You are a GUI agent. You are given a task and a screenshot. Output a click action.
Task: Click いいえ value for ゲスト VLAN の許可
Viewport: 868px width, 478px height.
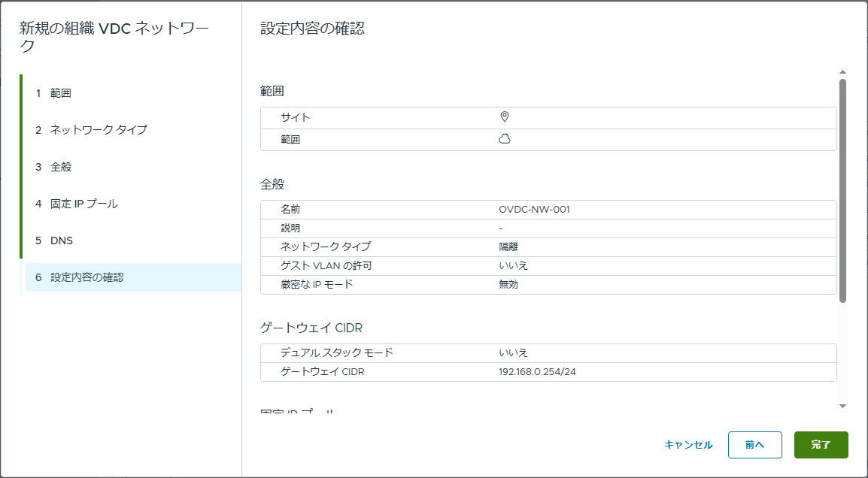pyautogui.click(x=513, y=266)
